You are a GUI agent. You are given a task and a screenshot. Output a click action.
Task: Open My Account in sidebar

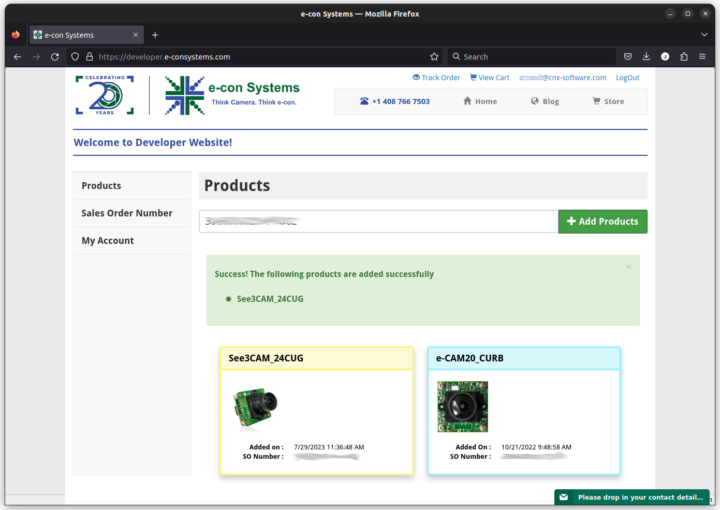point(132,241)
